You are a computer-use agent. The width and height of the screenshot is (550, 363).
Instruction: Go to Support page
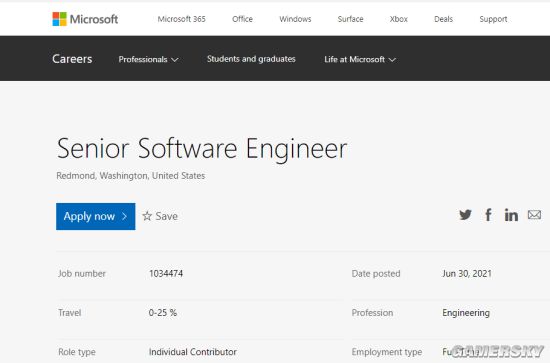[493, 19]
